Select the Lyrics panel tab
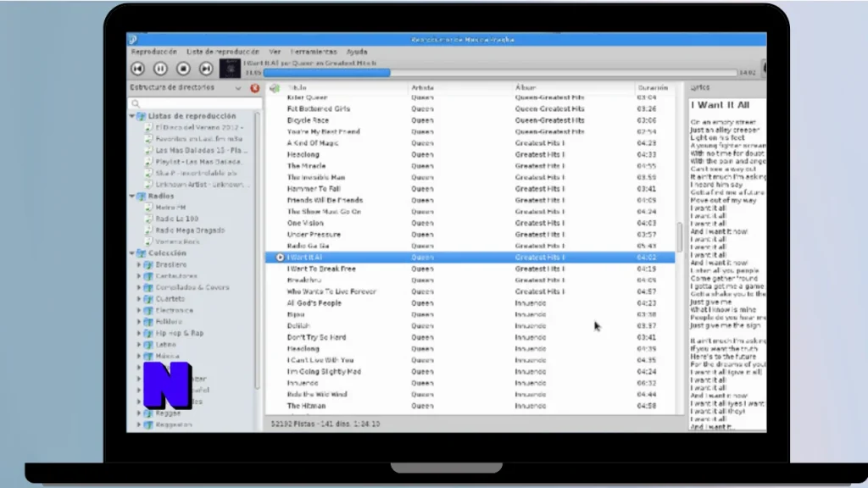This screenshot has width=868, height=488. pyautogui.click(x=700, y=87)
